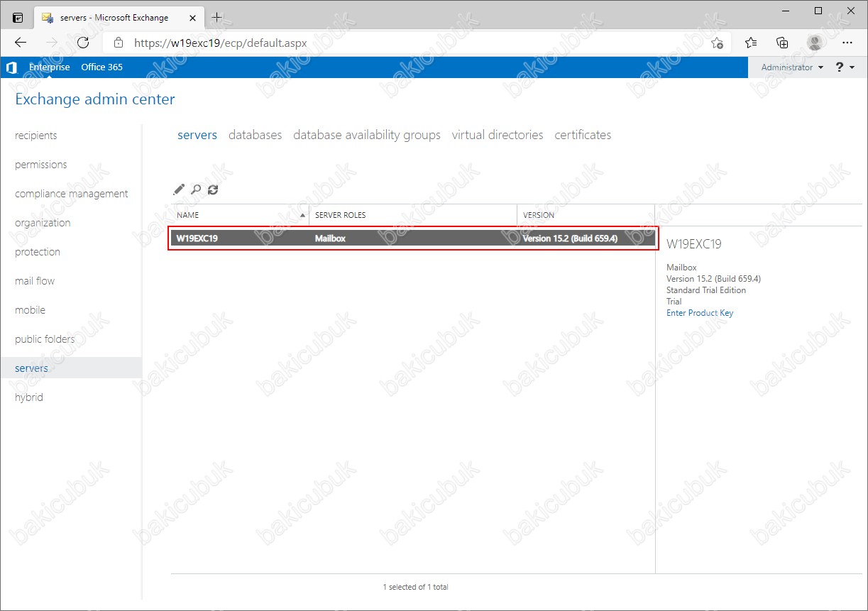Viewport: 868px width, 611px height.
Task: Click Exchange admin center heading
Action: 95,99
